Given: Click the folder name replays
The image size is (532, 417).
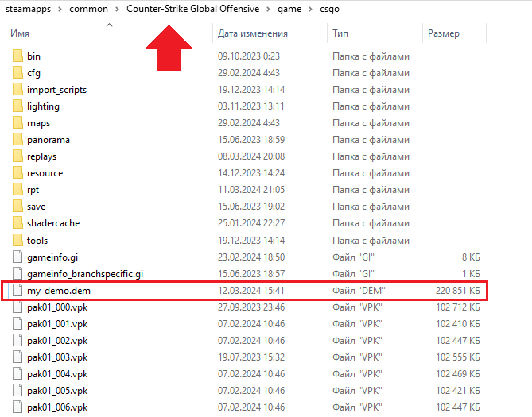Looking at the screenshot, I should point(41,156).
